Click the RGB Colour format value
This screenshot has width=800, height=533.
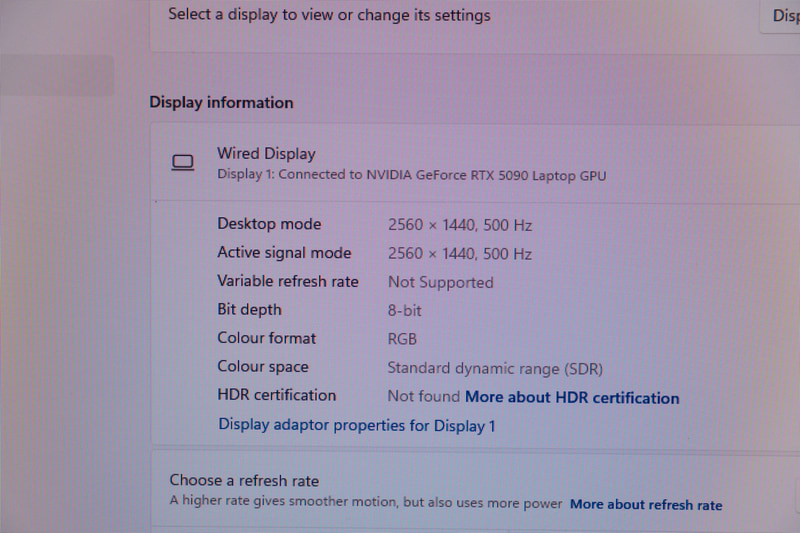point(402,339)
